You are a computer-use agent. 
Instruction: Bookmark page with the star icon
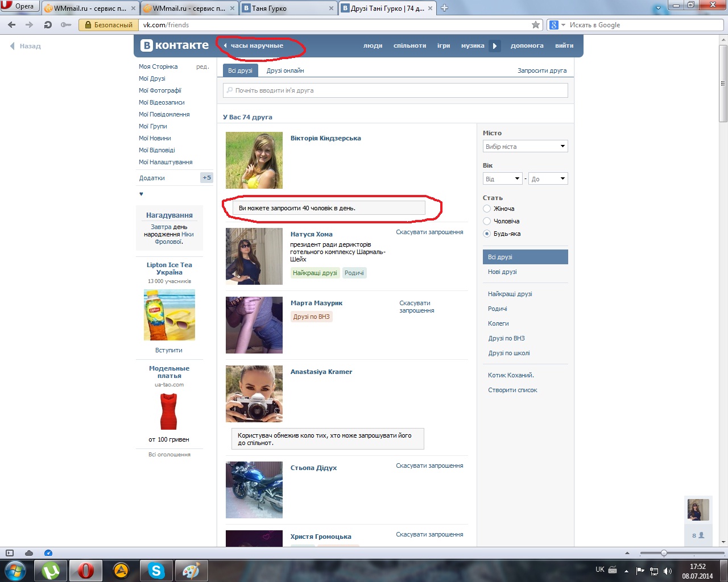(x=536, y=25)
